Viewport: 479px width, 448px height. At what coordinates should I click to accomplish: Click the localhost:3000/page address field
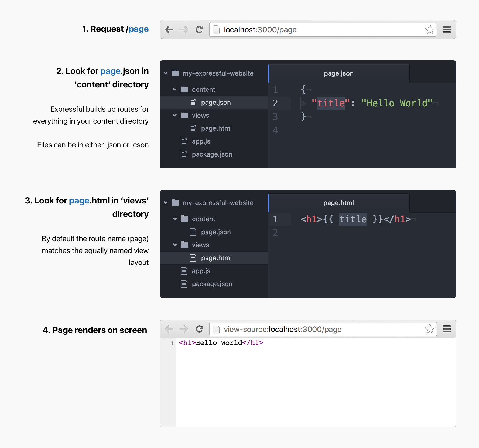coord(323,29)
